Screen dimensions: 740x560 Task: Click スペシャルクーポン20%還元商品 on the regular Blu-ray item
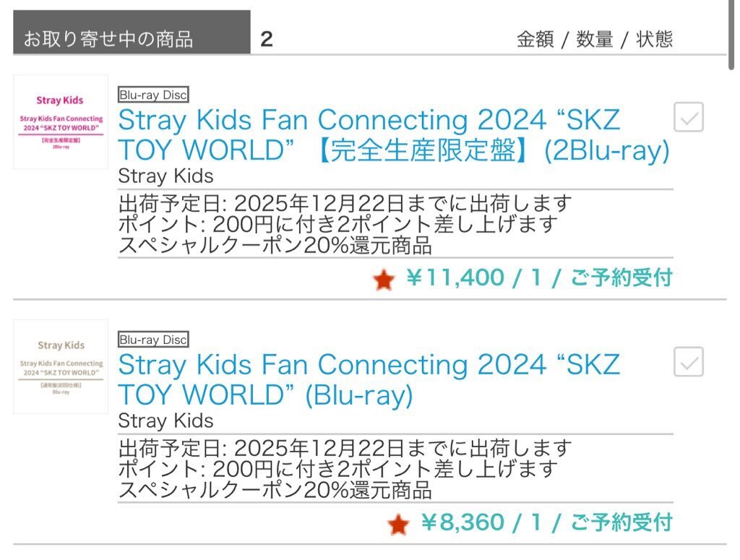pos(275,491)
